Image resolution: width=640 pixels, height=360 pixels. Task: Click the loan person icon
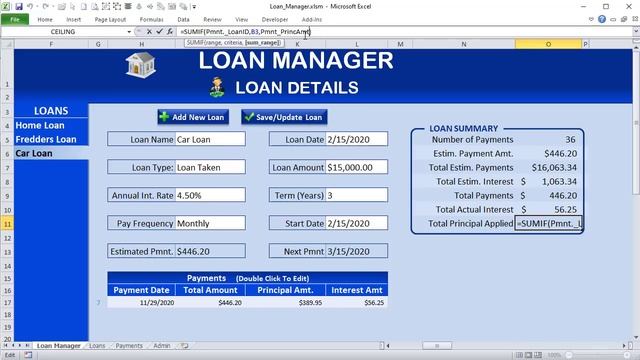point(217,87)
